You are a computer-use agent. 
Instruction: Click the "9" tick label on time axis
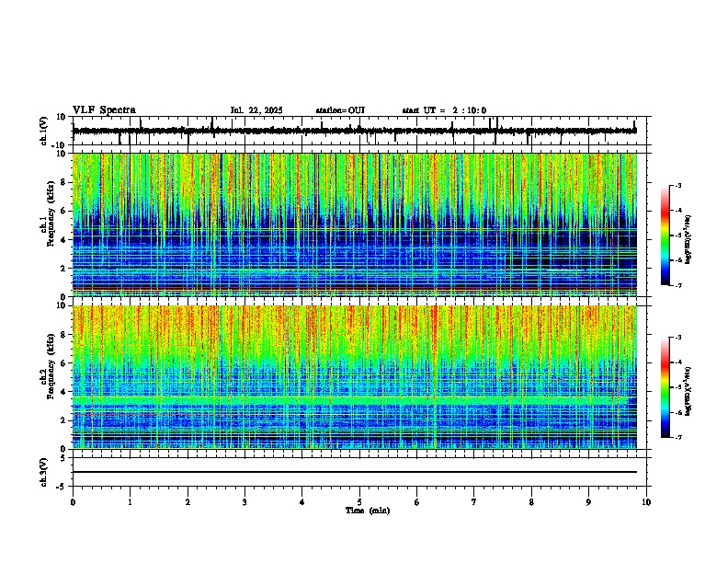[x=588, y=502]
